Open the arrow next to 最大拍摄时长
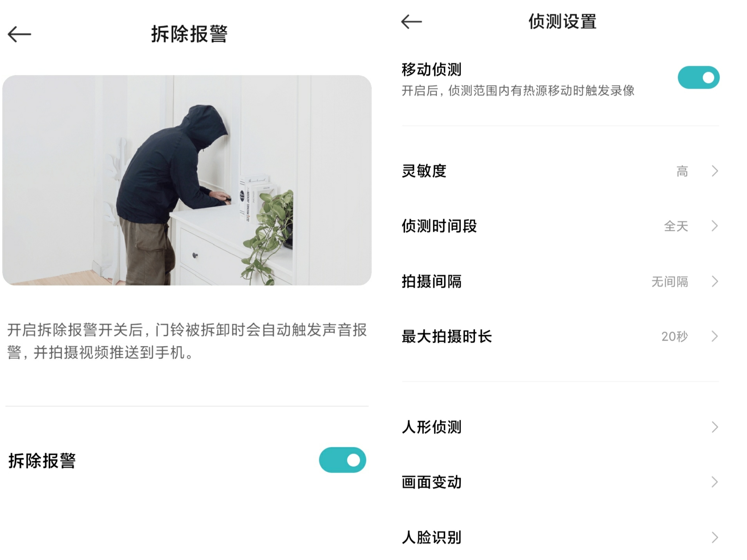This screenshot has width=747, height=560. pyautogui.click(x=715, y=336)
